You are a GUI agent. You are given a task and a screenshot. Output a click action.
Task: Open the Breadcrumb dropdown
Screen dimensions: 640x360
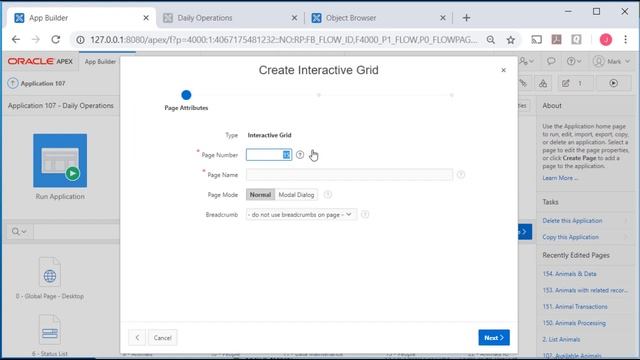[x=301, y=214]
